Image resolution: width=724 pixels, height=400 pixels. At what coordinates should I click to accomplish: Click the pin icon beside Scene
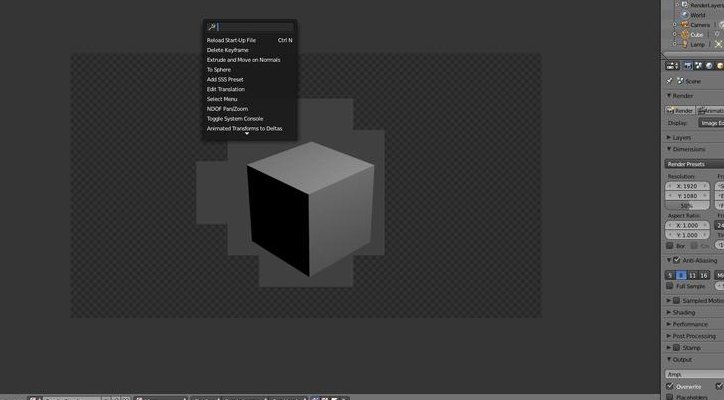coord(670,81)
